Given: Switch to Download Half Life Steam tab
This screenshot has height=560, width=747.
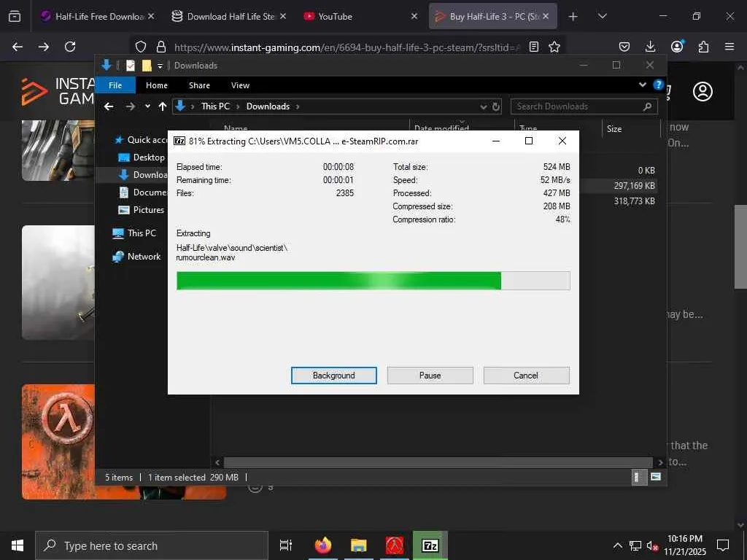Looking at the screenshot, I should [230, 16].
